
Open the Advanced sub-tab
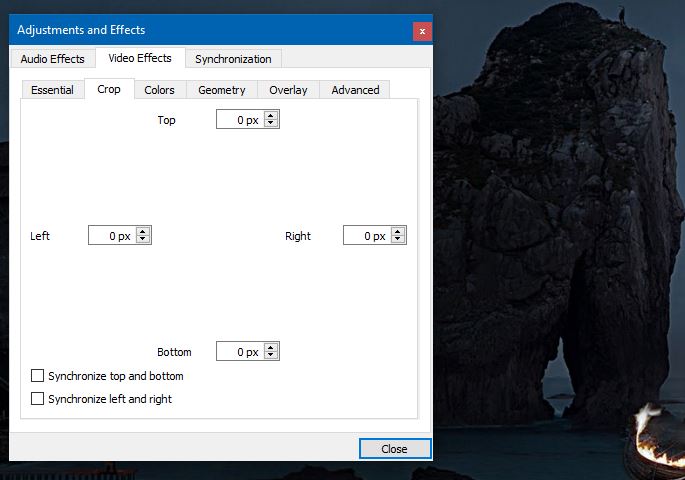355,90
